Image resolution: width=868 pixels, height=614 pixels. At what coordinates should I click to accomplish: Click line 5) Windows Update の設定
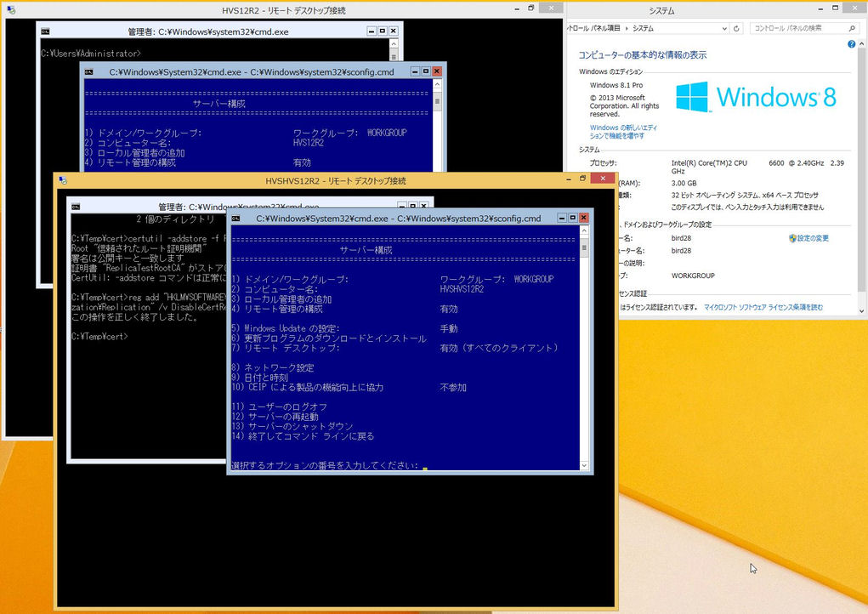(286, 328)
